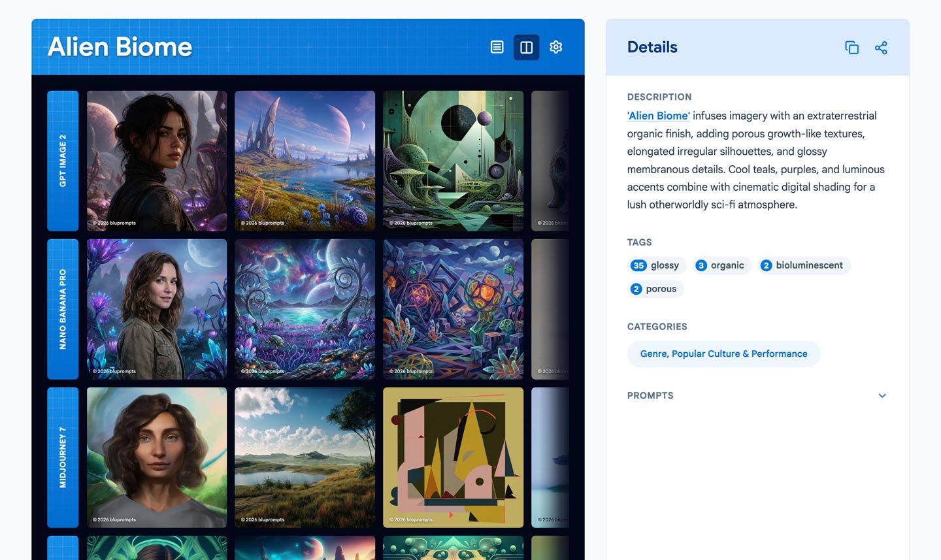Open Nano Banana Pro woman portrait thumbnail
The image size is (941, 560).
pyautogui.click(x=157, y=309)
